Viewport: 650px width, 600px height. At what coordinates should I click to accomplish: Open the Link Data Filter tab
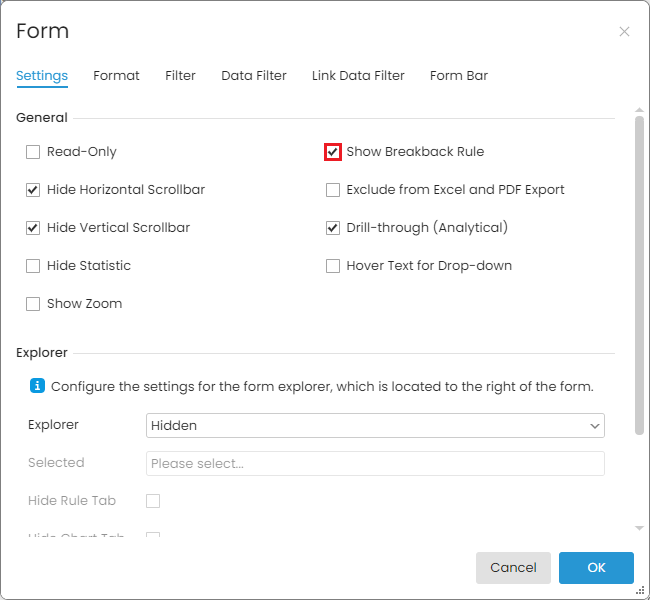tap(358, 75)
